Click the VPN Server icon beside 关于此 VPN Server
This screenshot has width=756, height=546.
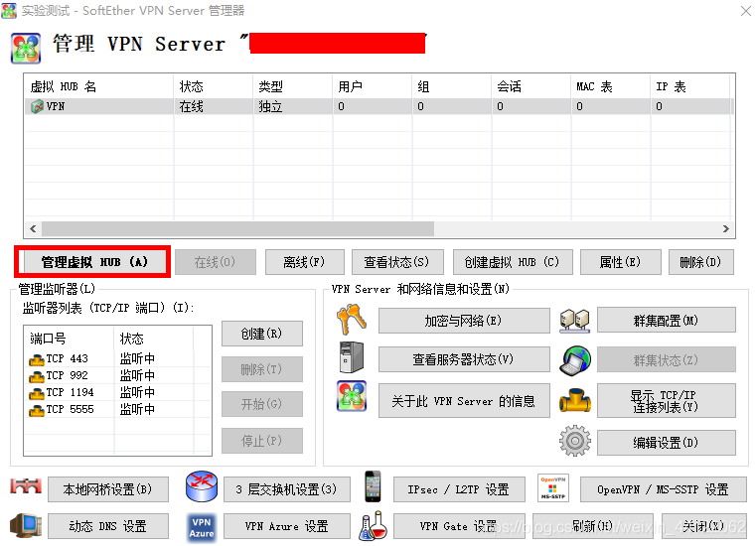click(352, 396)
